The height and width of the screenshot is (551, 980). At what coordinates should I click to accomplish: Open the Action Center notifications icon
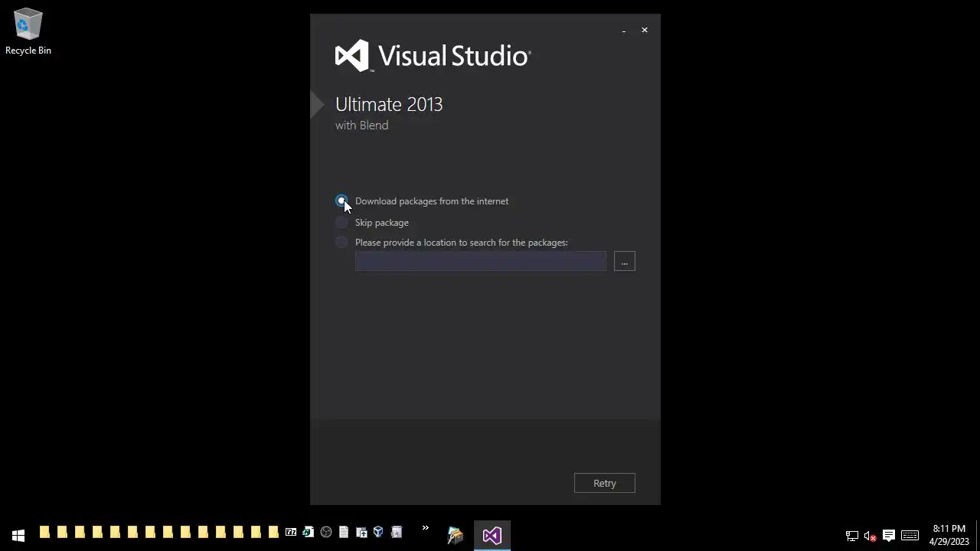click(x=889, y=536)
